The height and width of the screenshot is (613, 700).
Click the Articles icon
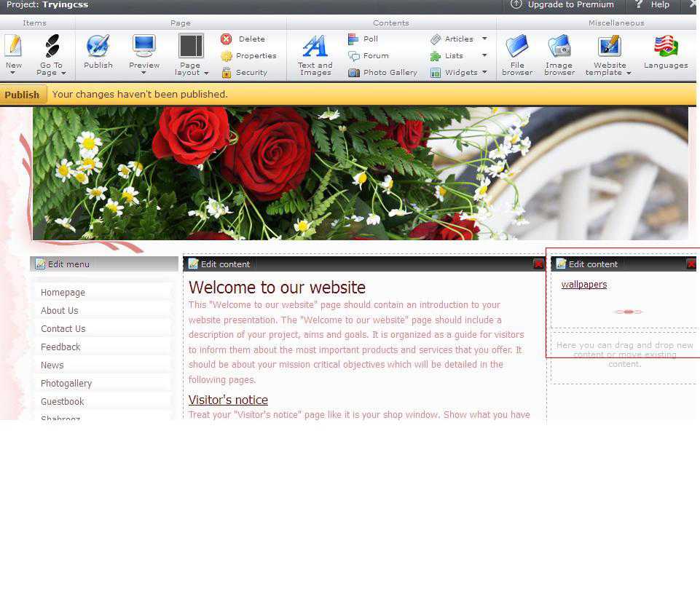pos(436,39)
